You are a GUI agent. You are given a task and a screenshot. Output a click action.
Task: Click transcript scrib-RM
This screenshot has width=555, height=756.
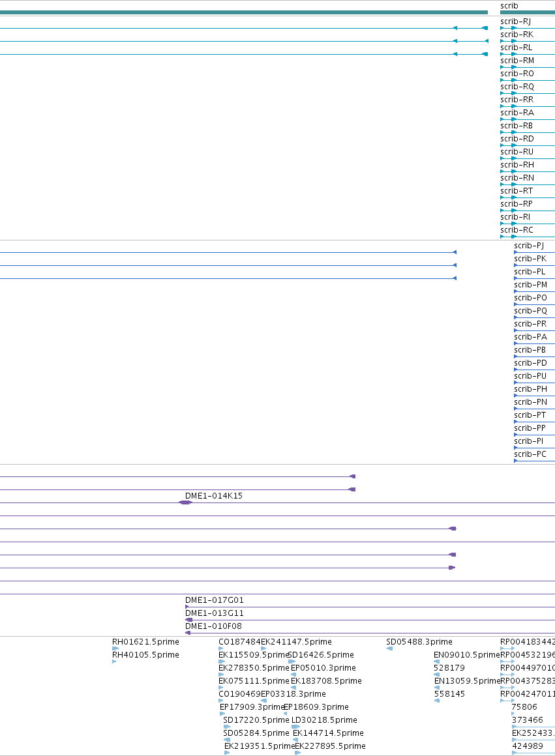tap(517, 60)
